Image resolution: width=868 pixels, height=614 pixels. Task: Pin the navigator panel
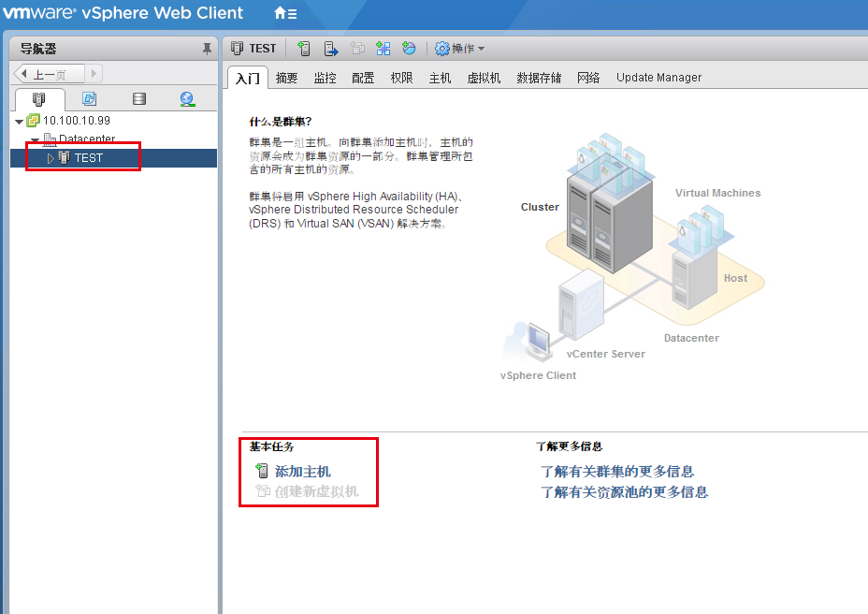(x=207, y=49)
